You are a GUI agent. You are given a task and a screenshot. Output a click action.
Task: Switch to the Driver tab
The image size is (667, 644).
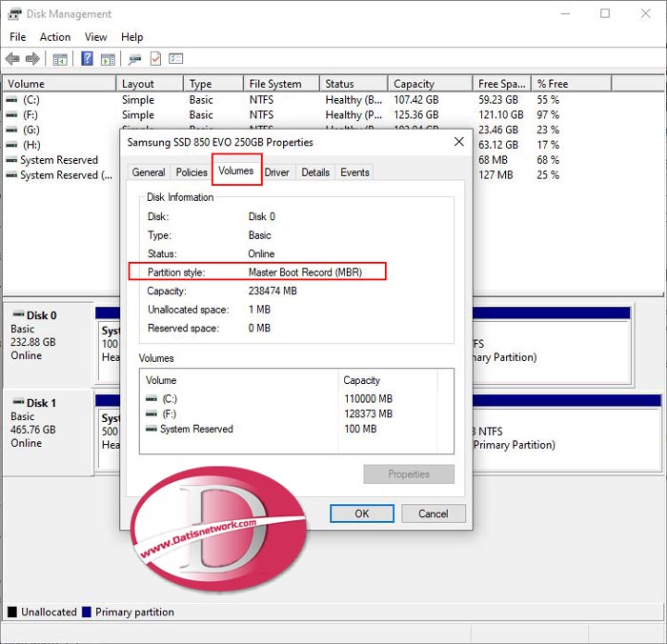pyautogui.click(x=277, y=172)
